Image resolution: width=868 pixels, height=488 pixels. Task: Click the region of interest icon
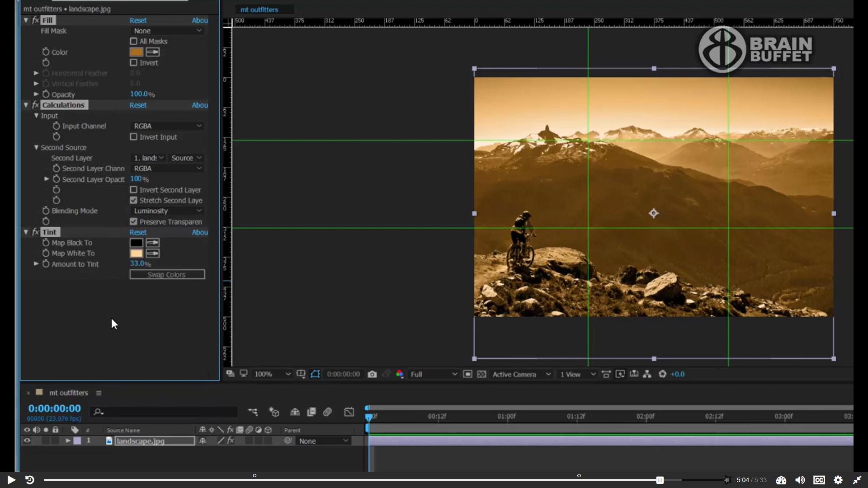pyautogui.click(x=468, y=374)
